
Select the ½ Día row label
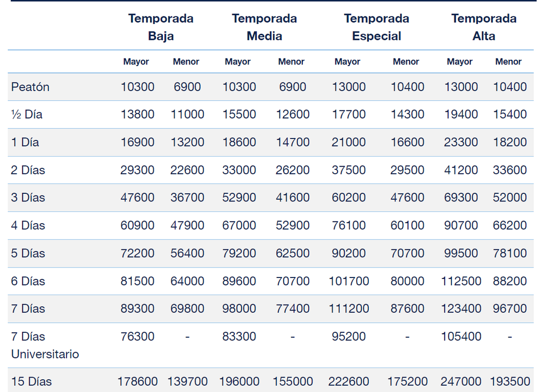[27, 115]
